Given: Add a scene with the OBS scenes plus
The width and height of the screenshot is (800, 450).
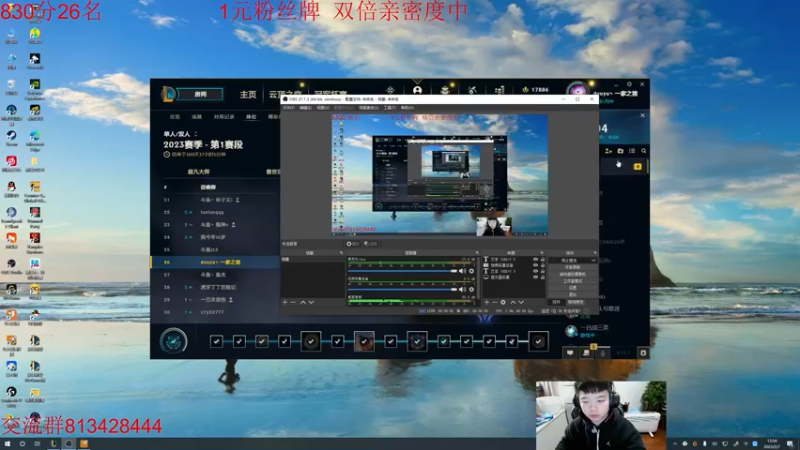Looking at the screenshot, I should pyautogui.click(x=285, y=303).
